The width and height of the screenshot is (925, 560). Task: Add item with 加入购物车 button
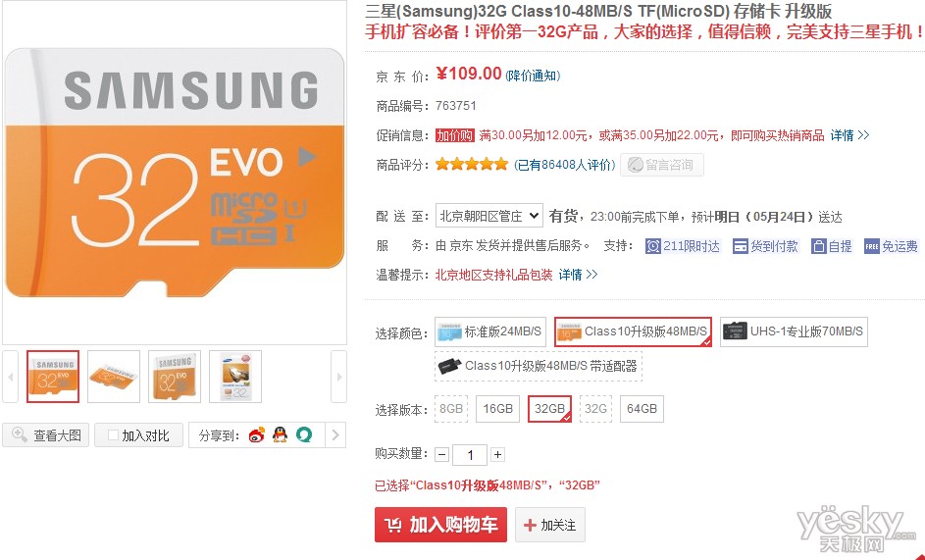(440, 525)
